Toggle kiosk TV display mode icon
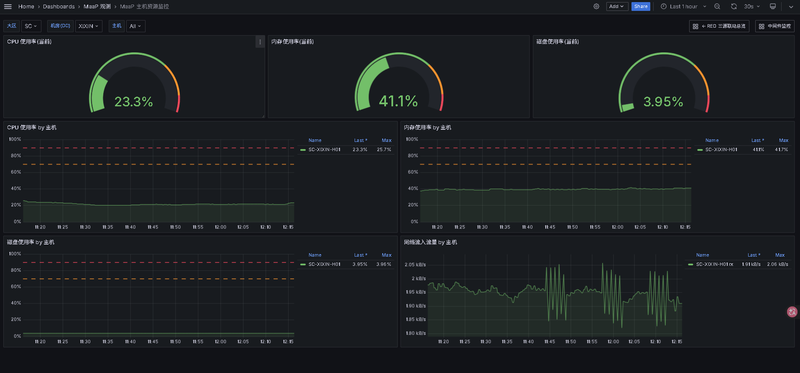The height and width of the screenshot is (373, 800). [772, 7]
